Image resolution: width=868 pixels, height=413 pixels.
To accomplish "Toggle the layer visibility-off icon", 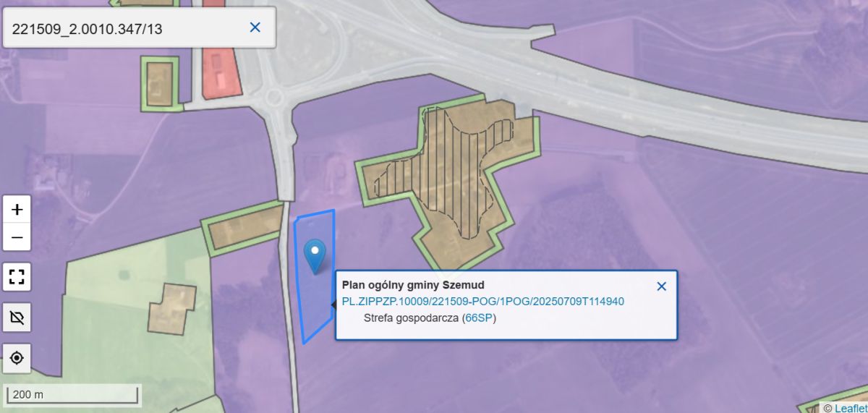I will pos(17,317).
